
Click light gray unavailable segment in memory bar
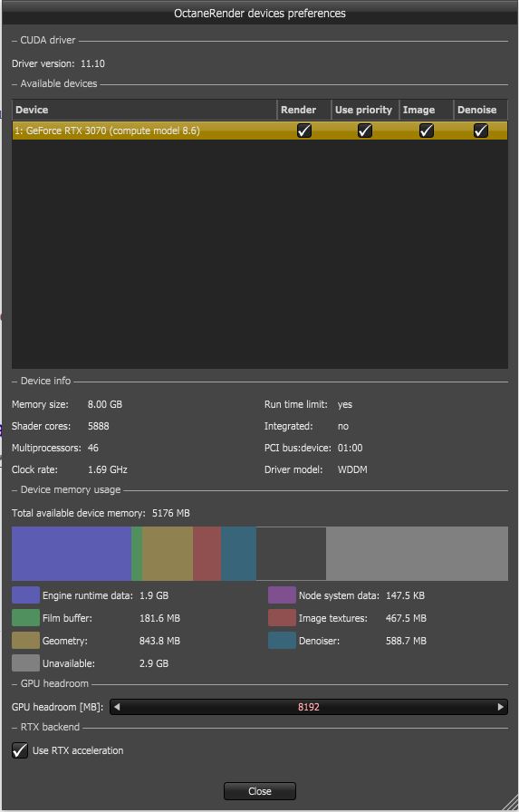tap(417, 554)
